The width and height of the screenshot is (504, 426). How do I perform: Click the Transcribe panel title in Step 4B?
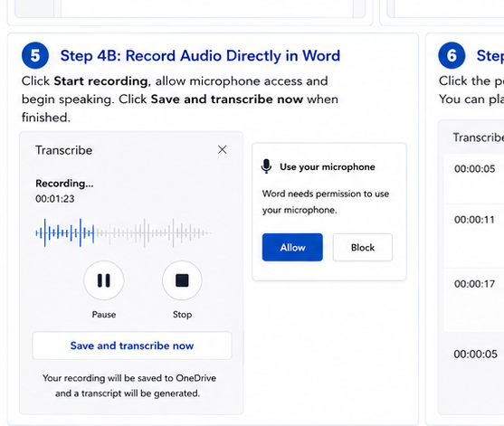point(63,150)
